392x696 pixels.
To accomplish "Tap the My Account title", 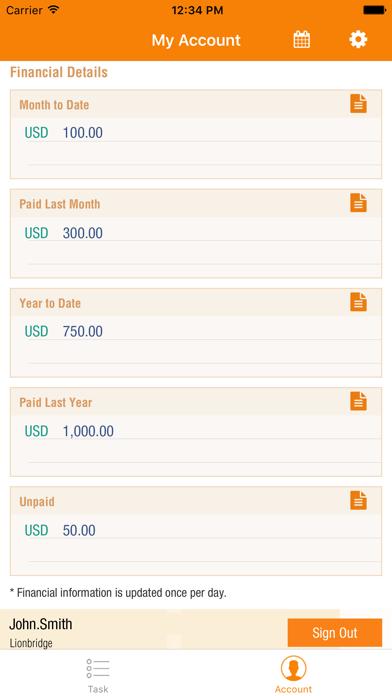I will click(x=196, y=40).
